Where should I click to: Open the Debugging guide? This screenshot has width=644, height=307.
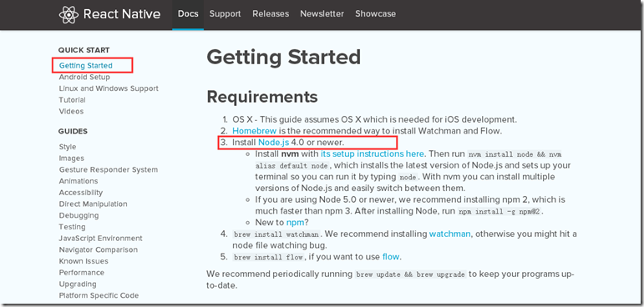[x=79, y=215]
